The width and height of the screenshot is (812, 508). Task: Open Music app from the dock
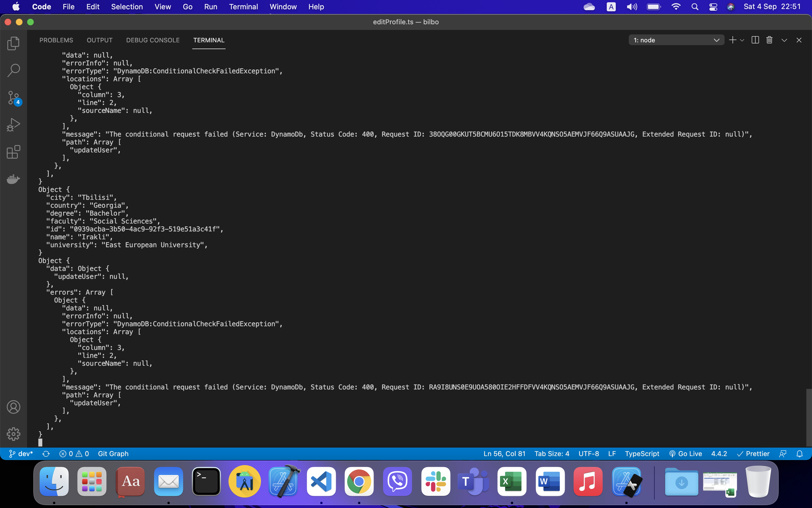click(x=588, y=481)
